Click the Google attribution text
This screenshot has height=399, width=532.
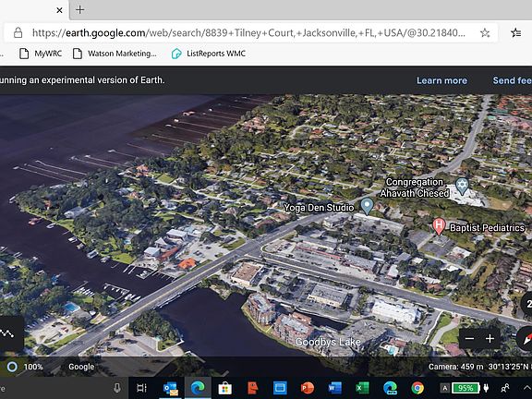click(x=81, y=367)
